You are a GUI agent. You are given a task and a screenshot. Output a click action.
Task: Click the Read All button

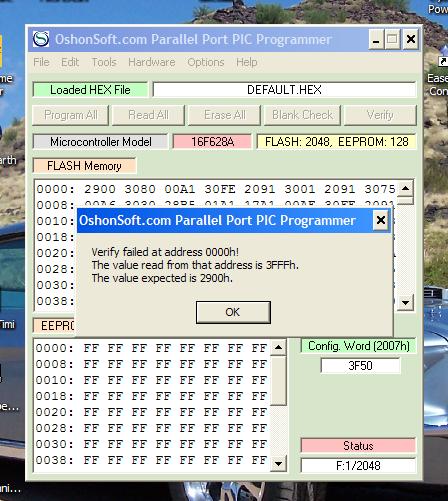[x=148, y=115]
